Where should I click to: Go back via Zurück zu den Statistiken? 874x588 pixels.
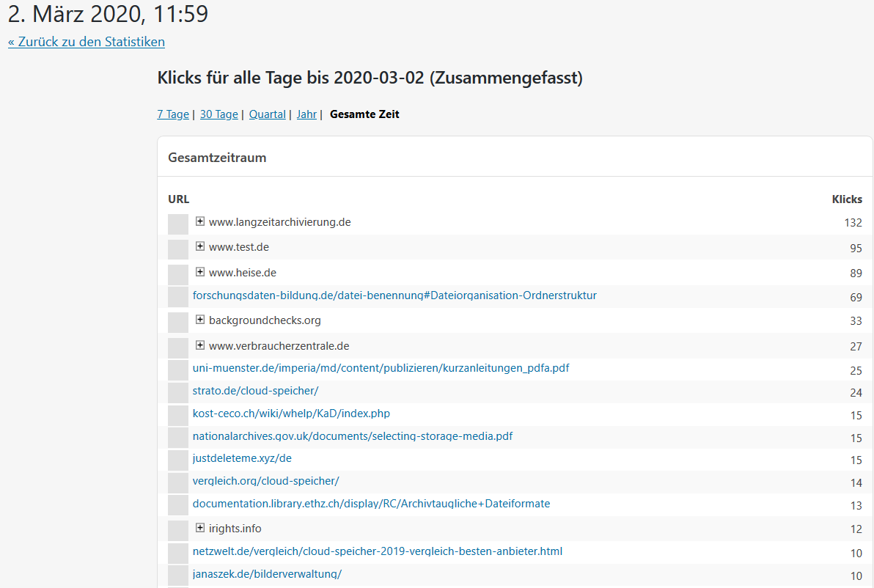(x=87, y=42)
